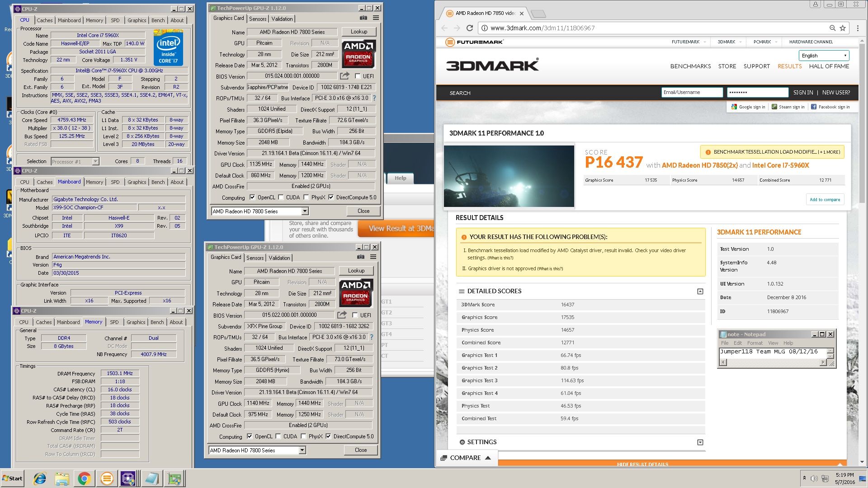Open Processor #1 selection dropdown in CPU-Z
This screenshot has height=488, width=868.
point(95,161)
